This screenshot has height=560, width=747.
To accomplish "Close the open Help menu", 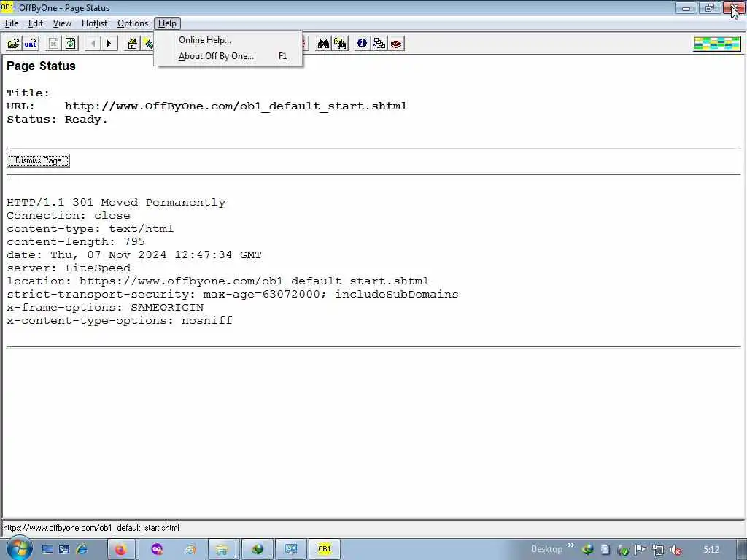I will pos(167,23).
